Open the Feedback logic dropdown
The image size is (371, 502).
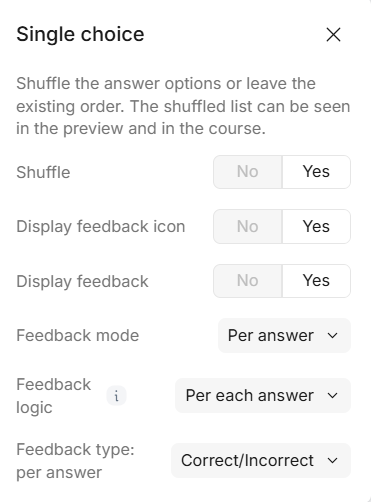point(263,395)
